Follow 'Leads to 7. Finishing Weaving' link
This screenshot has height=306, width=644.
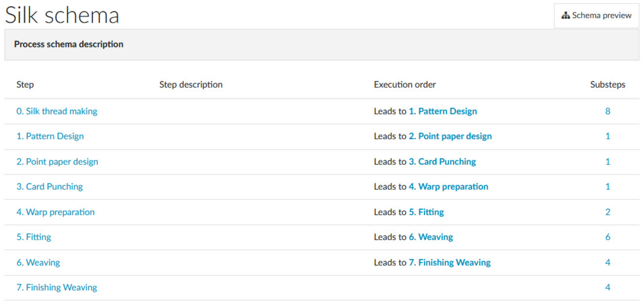(x=449, y=262)
